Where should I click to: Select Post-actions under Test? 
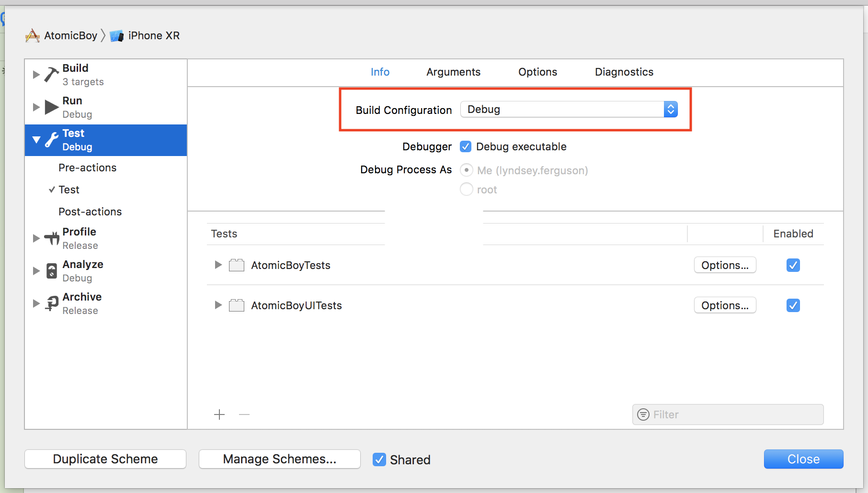tap(90, 212)
